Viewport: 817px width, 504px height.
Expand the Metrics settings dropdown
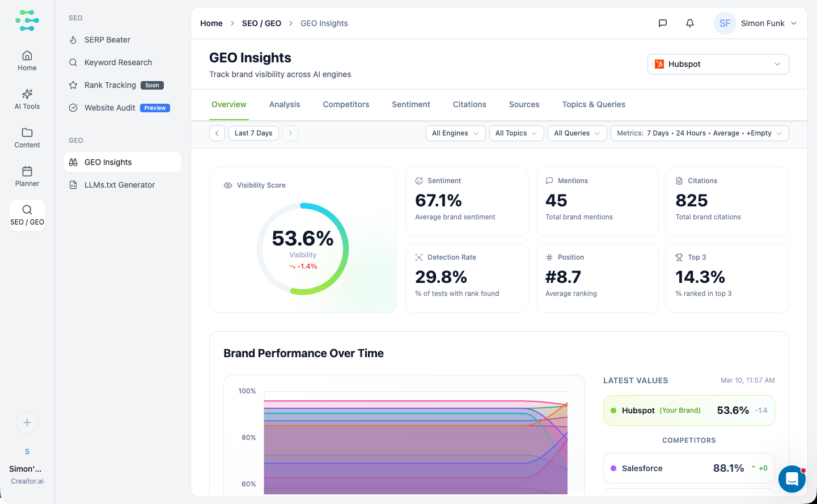[699, 133]
